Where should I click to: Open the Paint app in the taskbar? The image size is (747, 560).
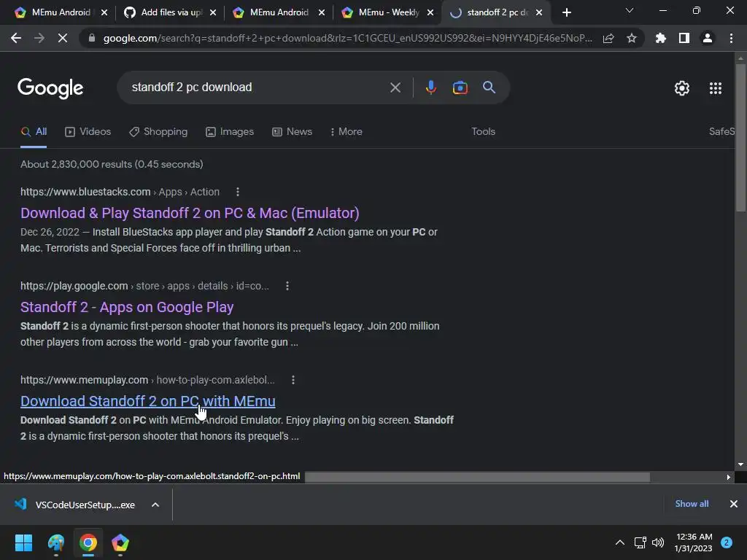pos(55,542)
